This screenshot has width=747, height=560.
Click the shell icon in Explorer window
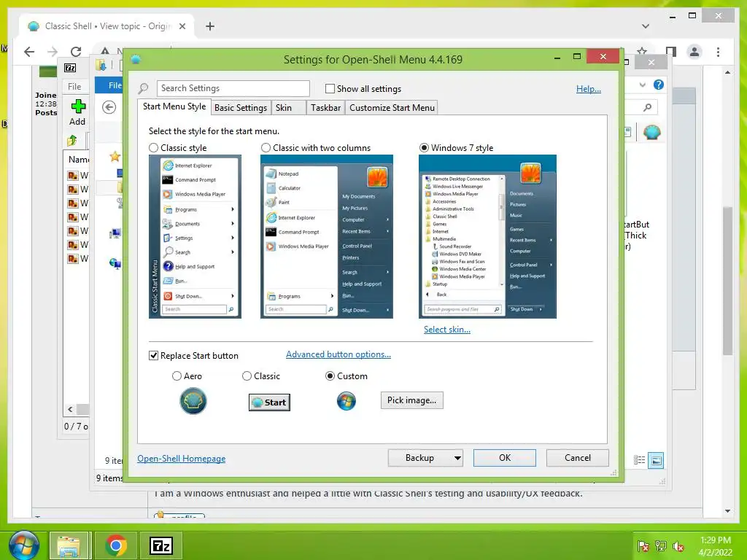point(651,132)
